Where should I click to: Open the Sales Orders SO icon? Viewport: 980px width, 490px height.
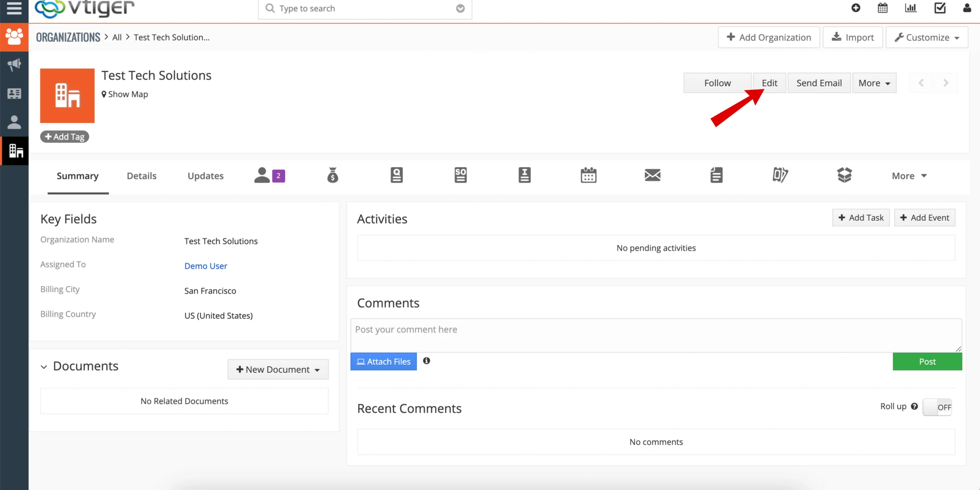click(x=461, y=176)
